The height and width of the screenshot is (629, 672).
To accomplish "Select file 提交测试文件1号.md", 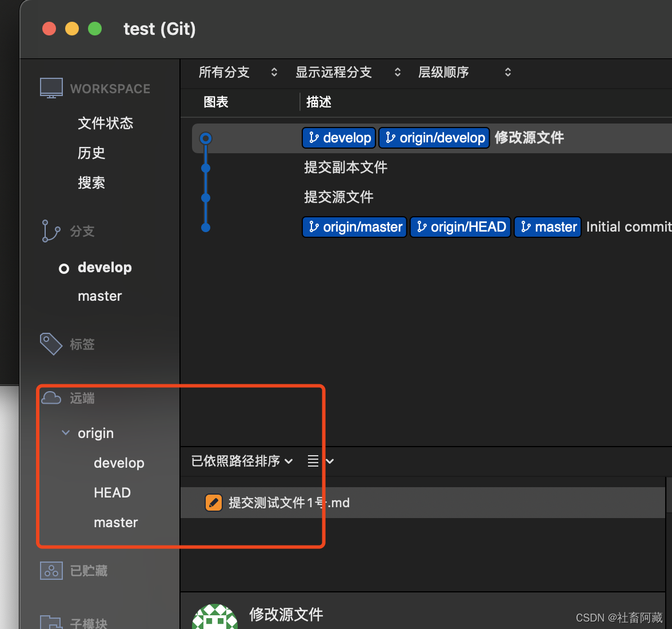I will [423, 503].
